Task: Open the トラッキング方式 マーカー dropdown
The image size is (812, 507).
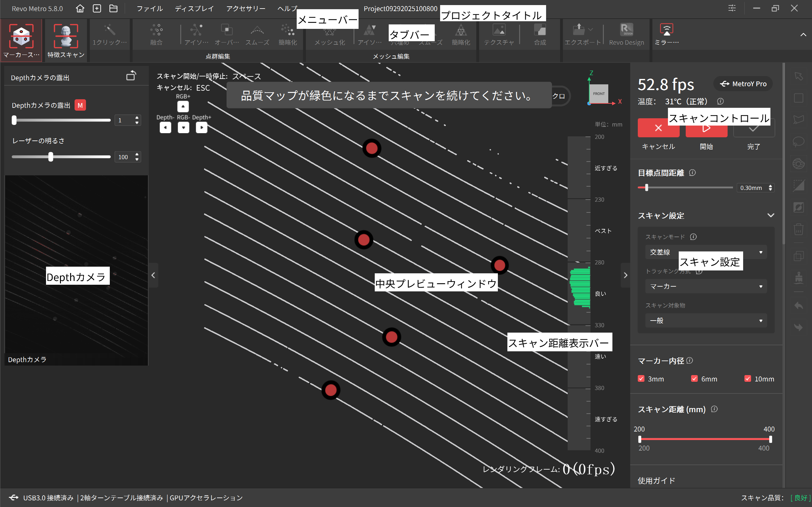Action: click(706, 286)
